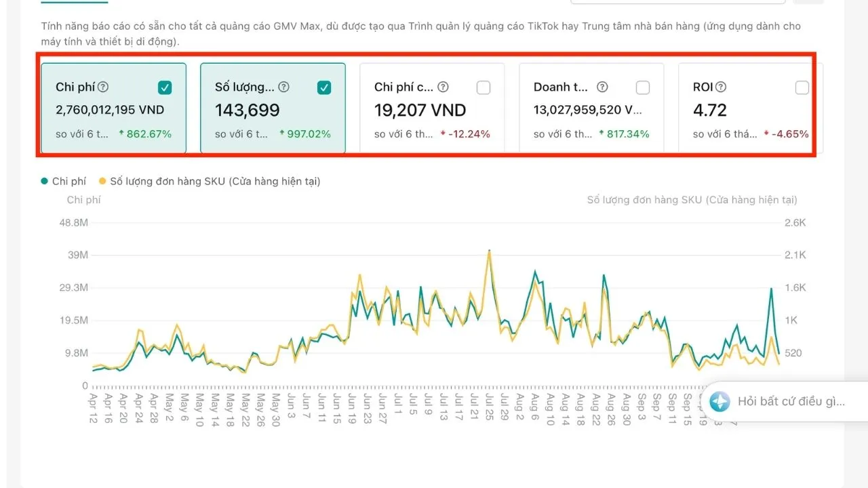
Task: Uncheck the 'Số lượng...' metric checkbox
Action: 324,87
